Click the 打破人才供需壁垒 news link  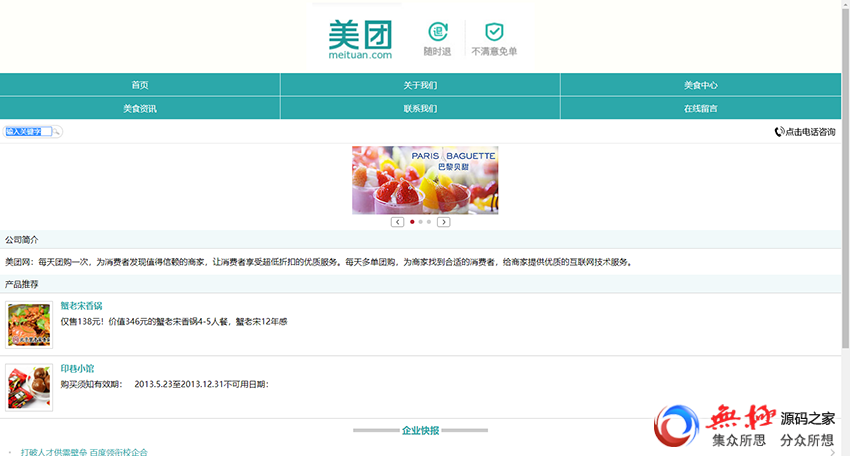tap(84, 452)
